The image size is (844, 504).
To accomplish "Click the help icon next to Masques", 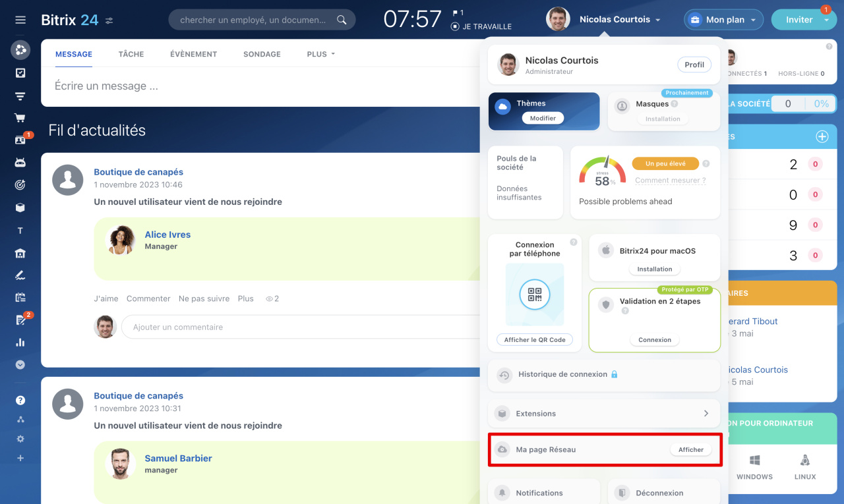I will pyautogui.click(x=675, y=103).
